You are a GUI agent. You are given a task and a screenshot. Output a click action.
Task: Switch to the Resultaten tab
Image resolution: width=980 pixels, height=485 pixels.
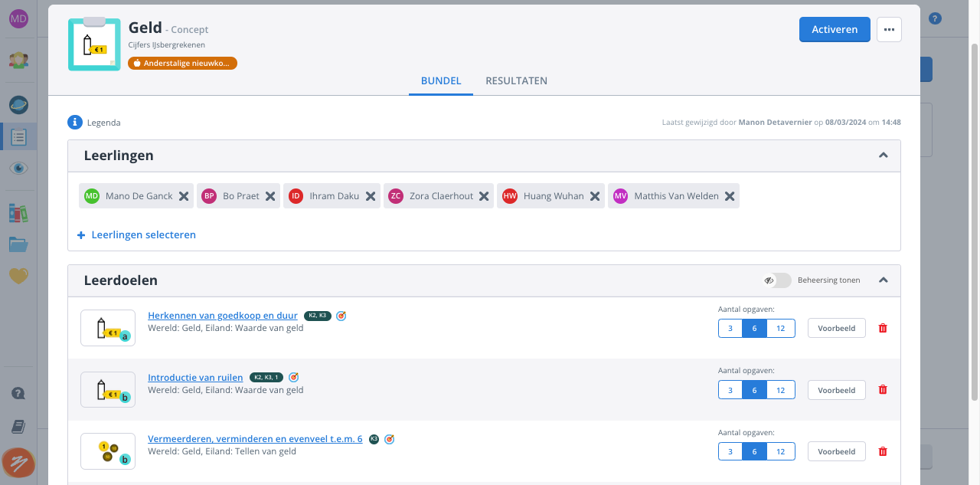516,80
